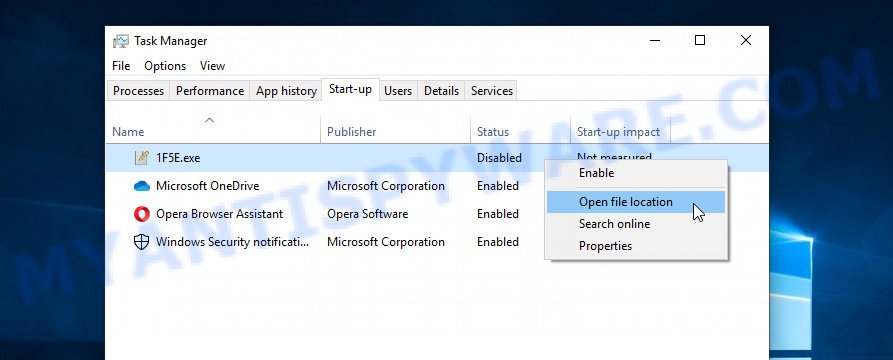Close the Task Manager window

pyautogui.click(x=745, y=40)
